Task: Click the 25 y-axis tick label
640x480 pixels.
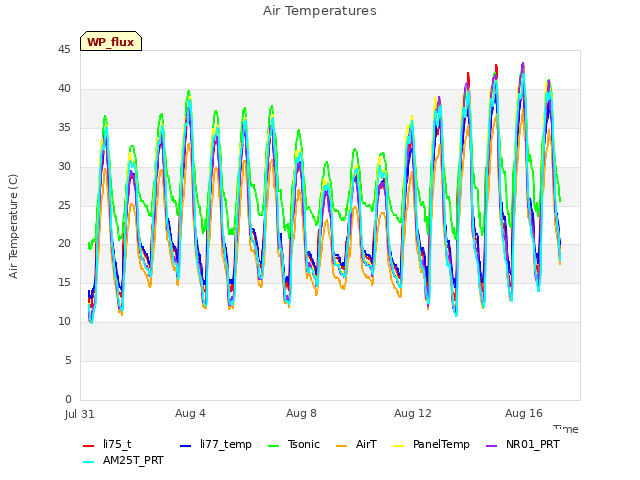Action: click(64, 205)
